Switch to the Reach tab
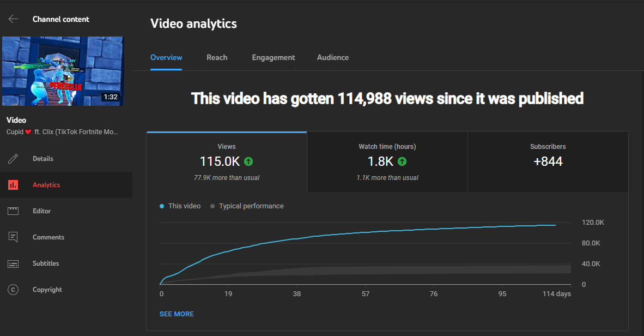 pos(217,58)
